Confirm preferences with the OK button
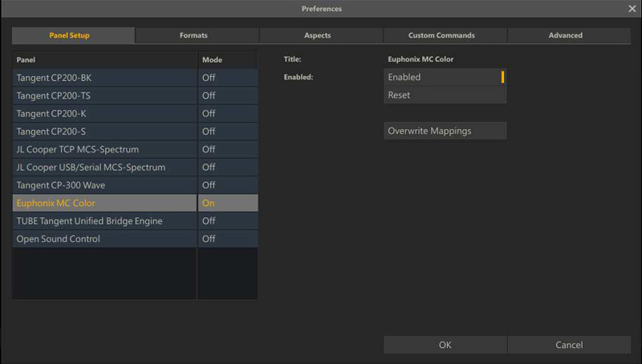This screenshot has height=364, width=642. point(445,345)
